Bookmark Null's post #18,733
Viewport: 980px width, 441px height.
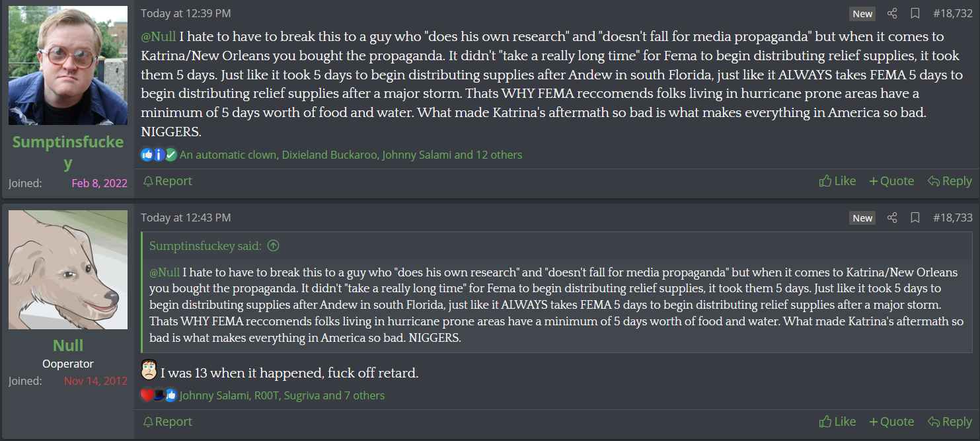915,218
